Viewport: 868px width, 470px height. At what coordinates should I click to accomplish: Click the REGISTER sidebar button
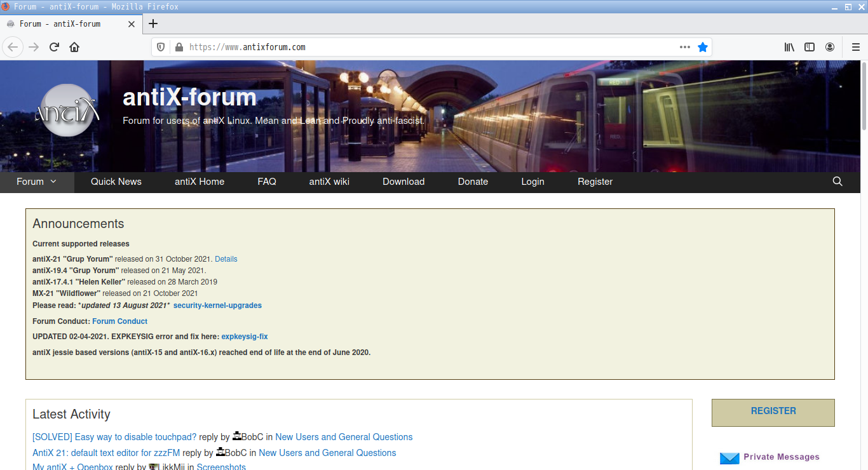click(773, 412)
